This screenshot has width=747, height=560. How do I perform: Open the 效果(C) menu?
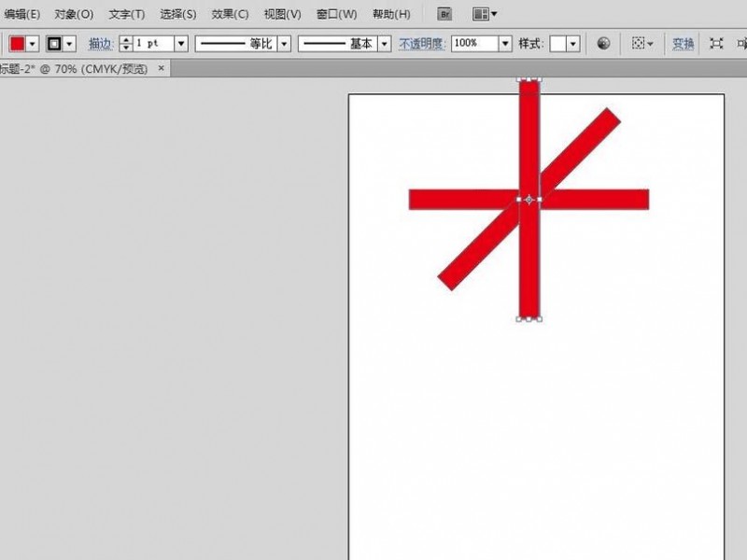(x=230, y=14)
